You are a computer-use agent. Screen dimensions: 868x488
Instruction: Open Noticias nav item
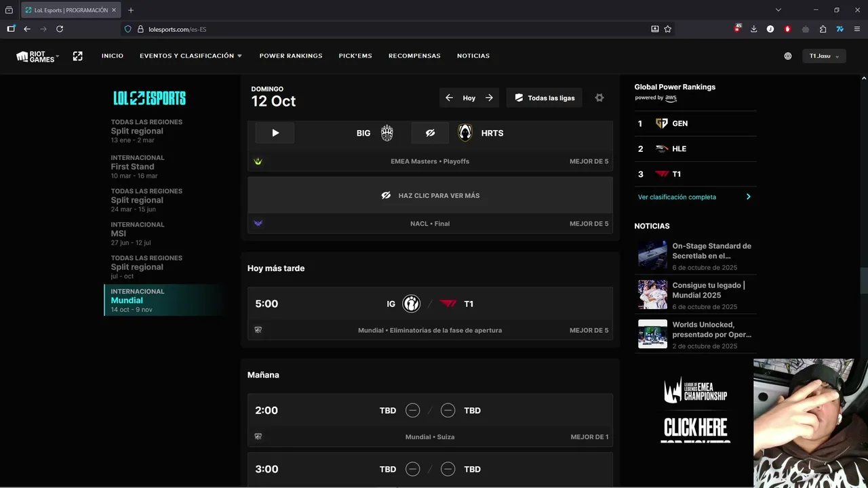473,56
